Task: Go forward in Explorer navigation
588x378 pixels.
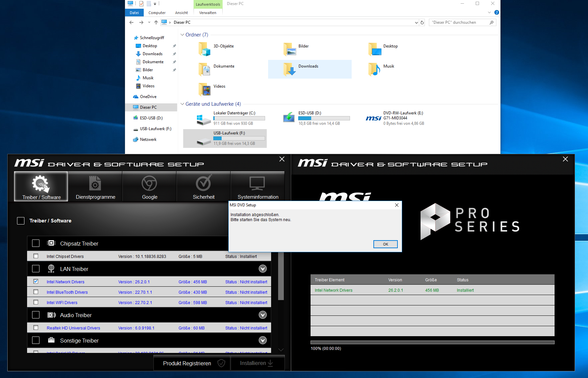Action: coord(141,22)
